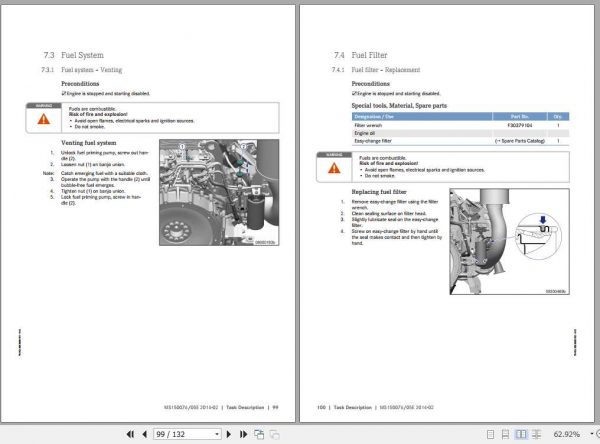Click the Engine oil table row
The image size is (600, 444).
click(x=460, y=133)
